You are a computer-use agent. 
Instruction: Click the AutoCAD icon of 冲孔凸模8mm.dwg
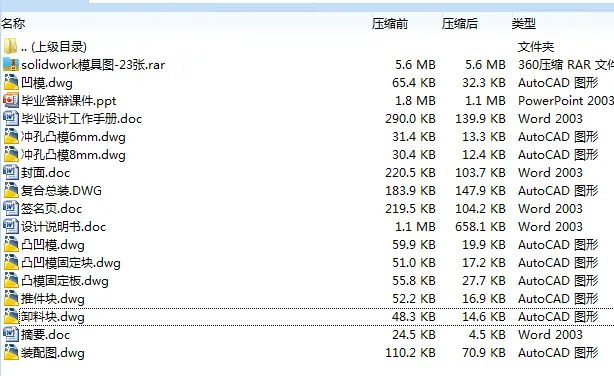point(11,154)
